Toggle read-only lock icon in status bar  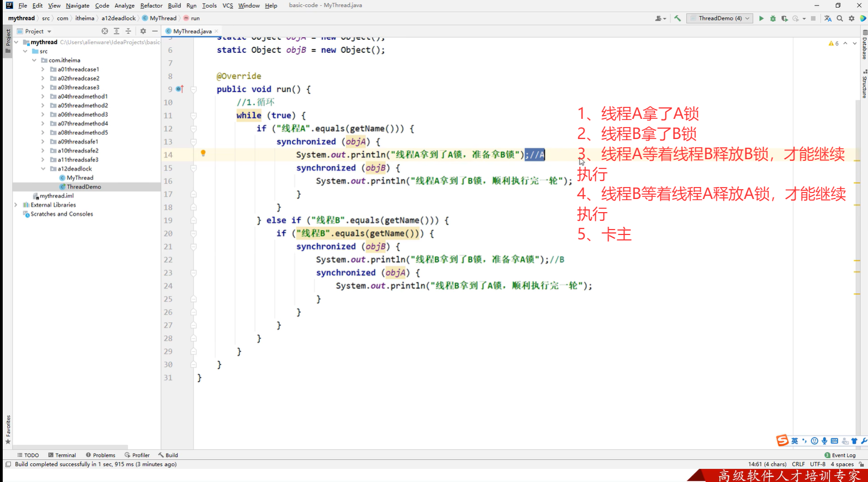click(x=861, y=465)
